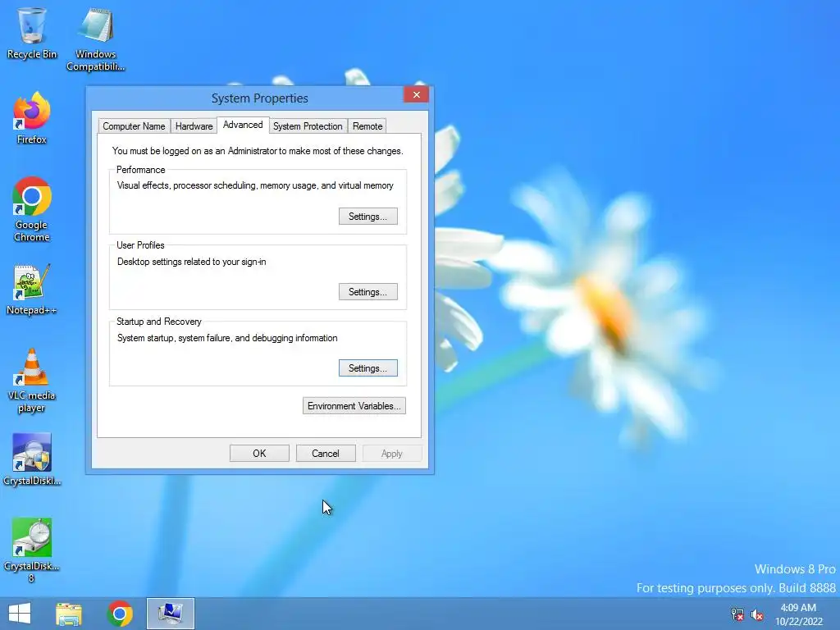Select the Google Chrome desktop shortcut
Screen dimensions: 840x630
click(32, 209)
